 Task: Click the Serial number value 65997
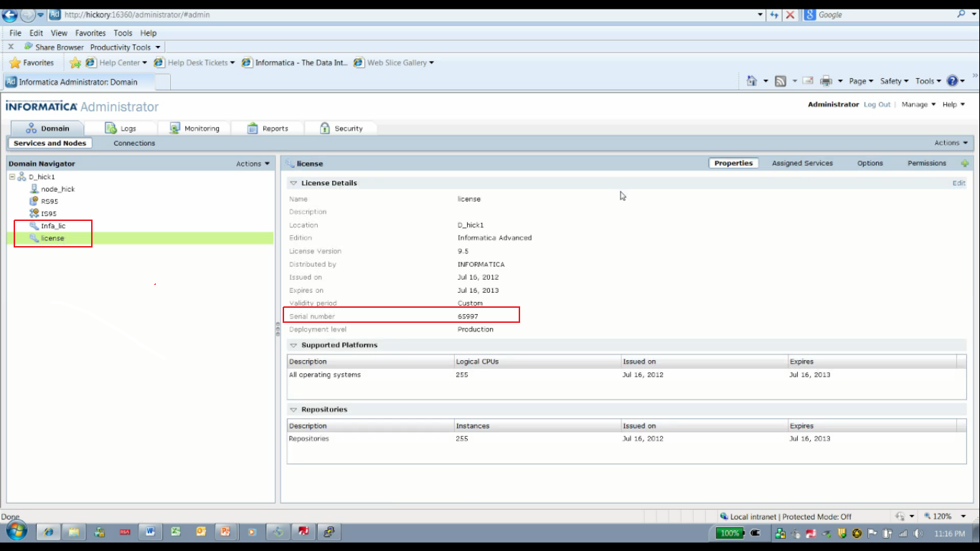click(468, 316)
